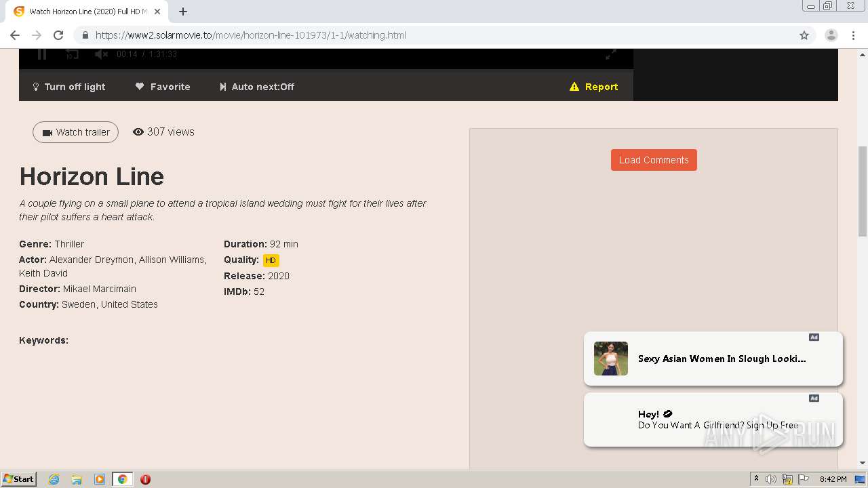
Task: Enter fullscreen via the player expand icon
Action: tap(611, 54)
